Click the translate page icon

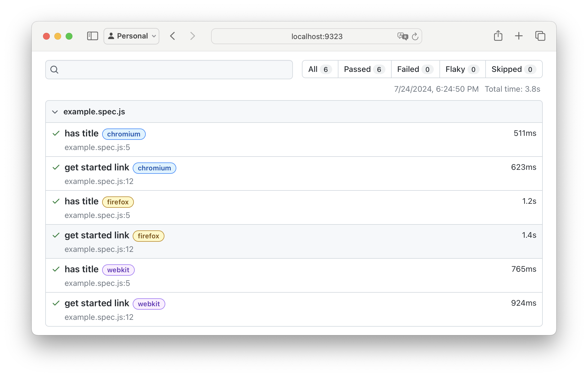point(402,36)
